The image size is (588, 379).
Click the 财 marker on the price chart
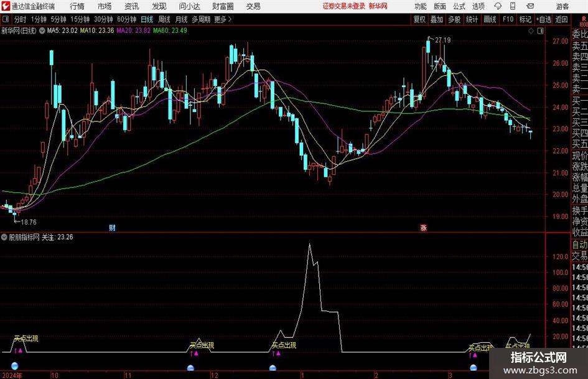(112, 228)
